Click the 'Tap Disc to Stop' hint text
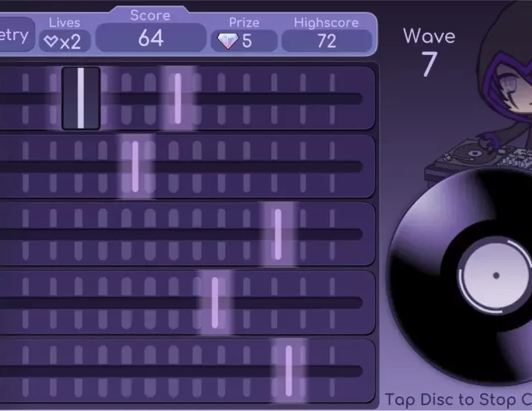This screenshot has height=411, width=532. tap(457, 399)
